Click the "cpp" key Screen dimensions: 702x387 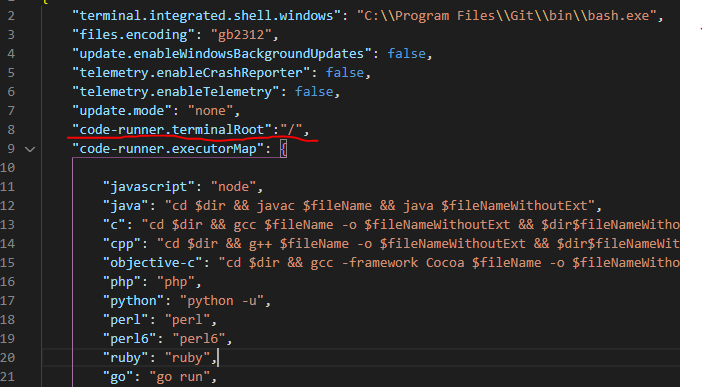pyautogui.click(x=122, y=244)
